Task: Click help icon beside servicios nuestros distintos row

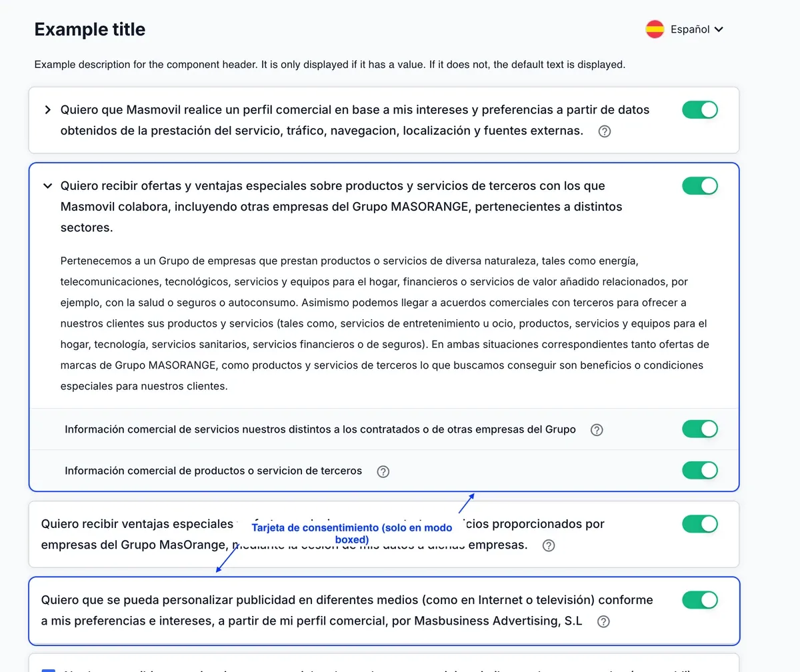Action: 597,430
